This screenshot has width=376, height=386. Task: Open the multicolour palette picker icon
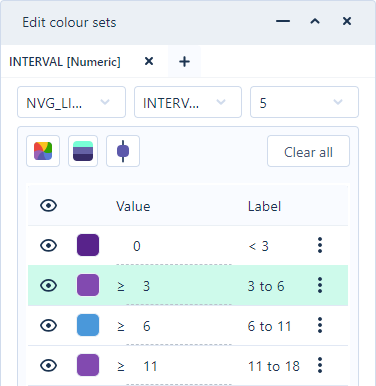point(43,151)
